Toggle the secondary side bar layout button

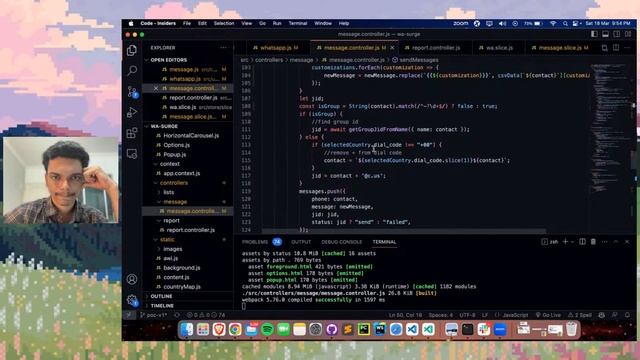pyautogui.click(x=617, y=34)
